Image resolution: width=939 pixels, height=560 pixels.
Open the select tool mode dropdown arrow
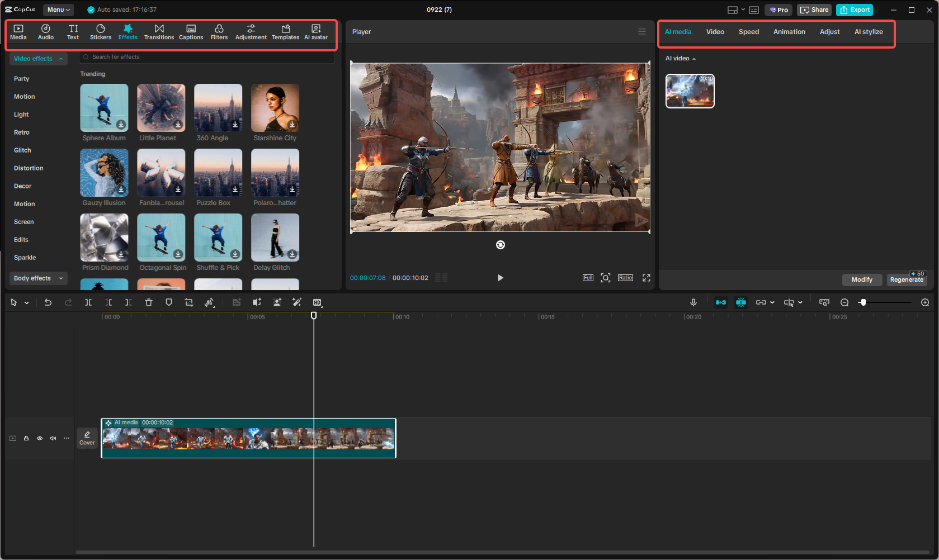coord(26,303)
